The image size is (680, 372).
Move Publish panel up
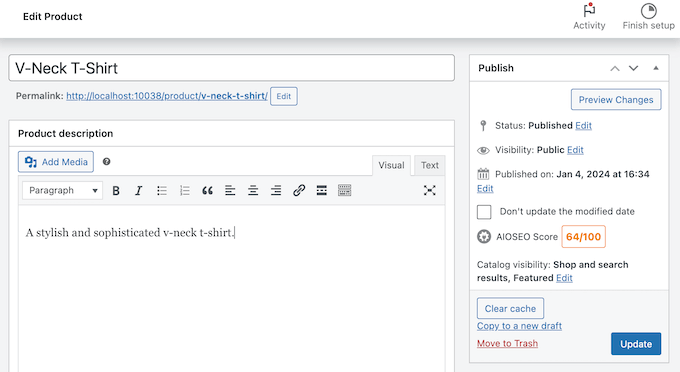615,69
